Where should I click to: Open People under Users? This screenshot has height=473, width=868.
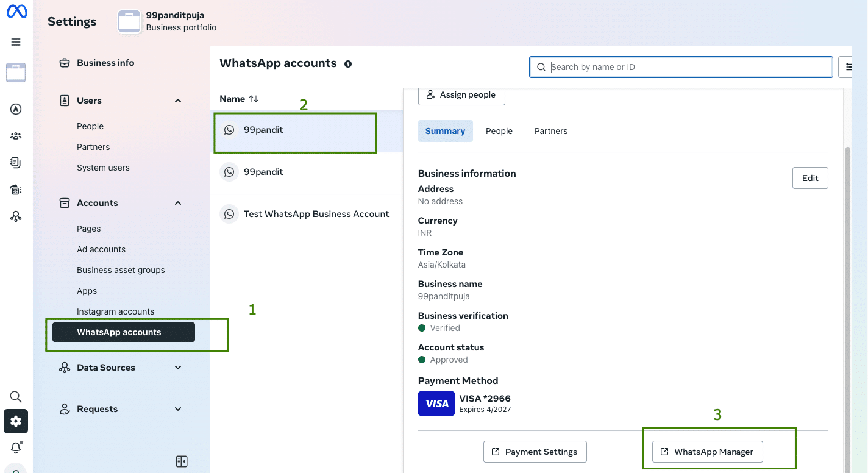[x=90, y=126]
